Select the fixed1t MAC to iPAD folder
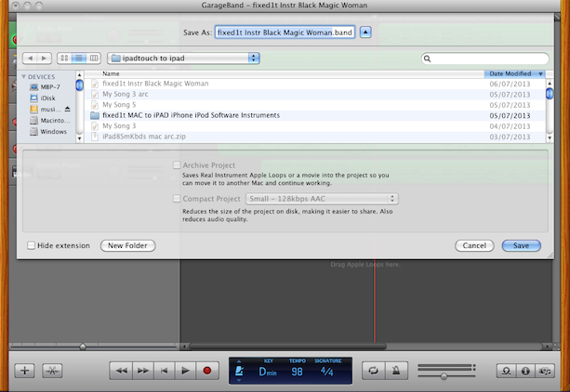 tap(315, 115)
